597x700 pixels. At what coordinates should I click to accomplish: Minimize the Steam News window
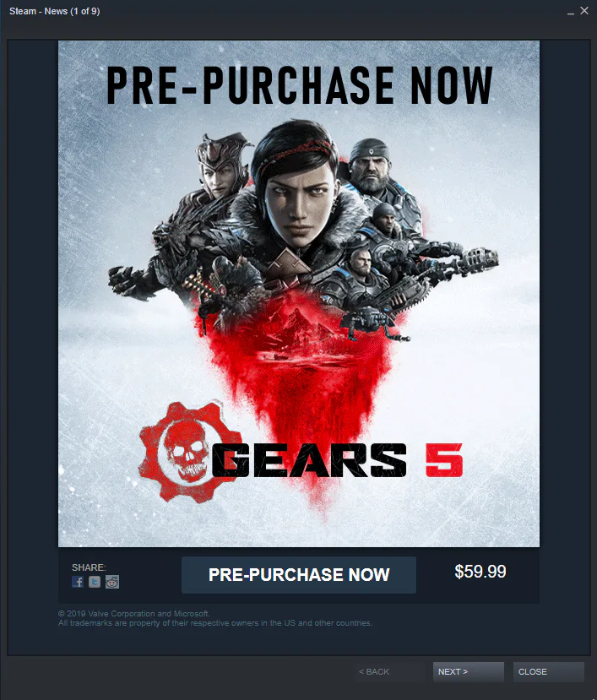click(x=571, y=12)
